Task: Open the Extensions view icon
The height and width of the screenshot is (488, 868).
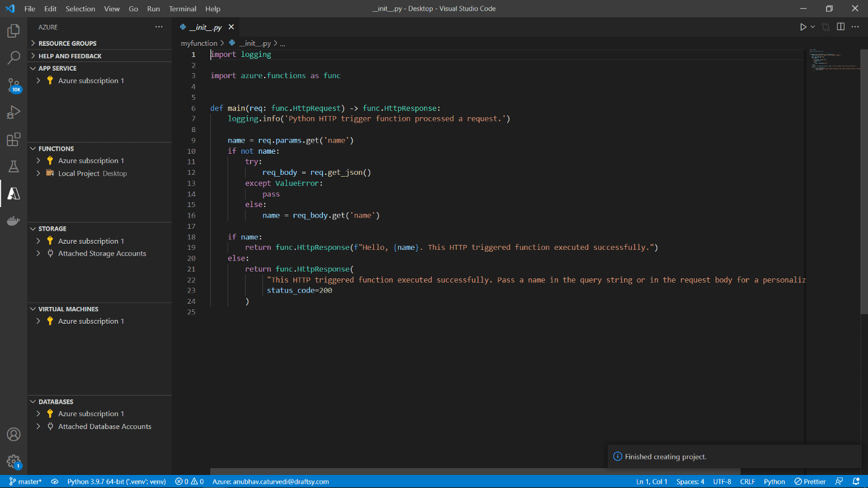Action: coord(14,140)
